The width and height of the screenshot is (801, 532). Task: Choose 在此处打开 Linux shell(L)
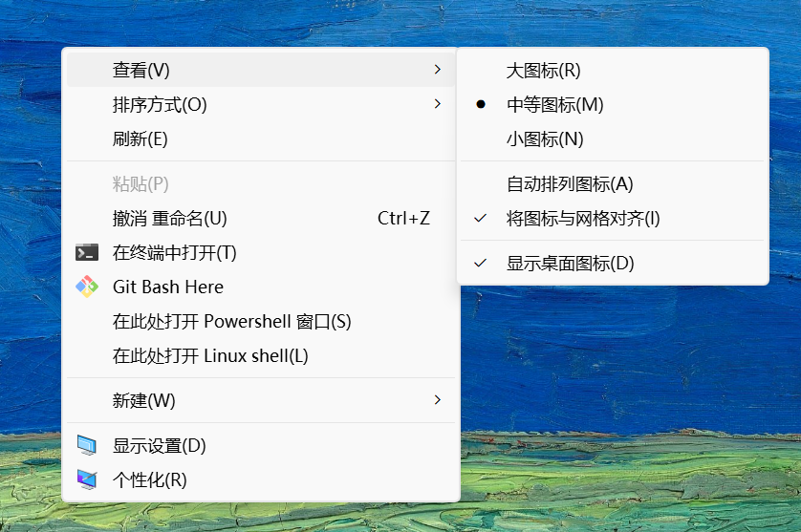tap(261, 356)
